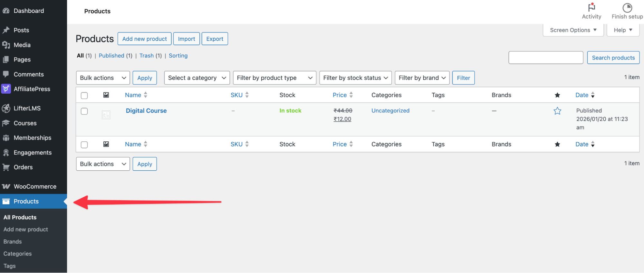644x273 pixels.
Task: Open the Activity flag icon
Action: pos(591,8)
